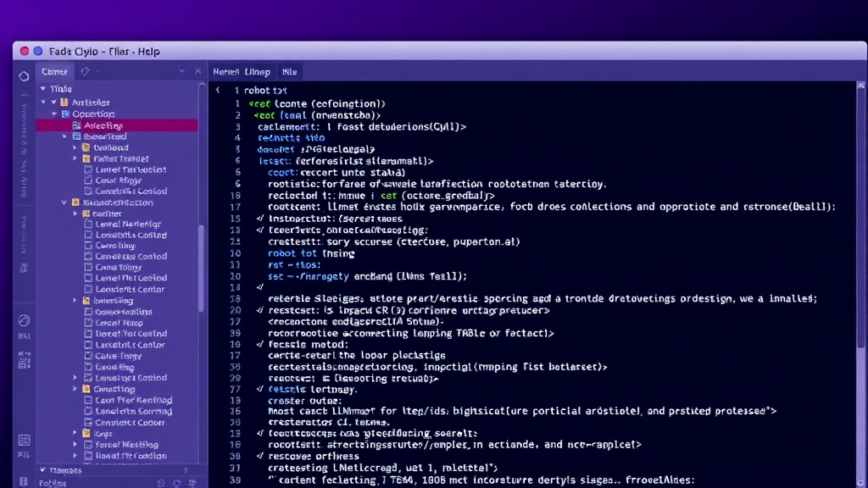Screen dimensions: 868x488
Task: Refresh the tree with the circular arrow icon
Action: 85,71
